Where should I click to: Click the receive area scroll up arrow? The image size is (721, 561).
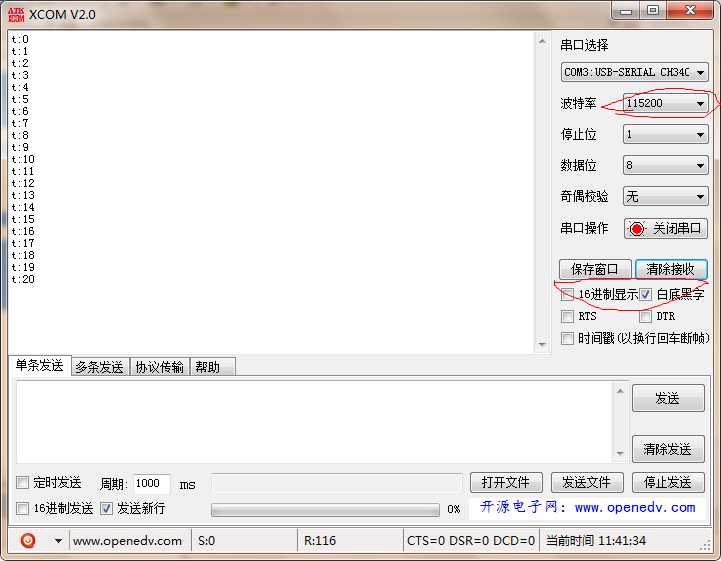click(543, 41)
